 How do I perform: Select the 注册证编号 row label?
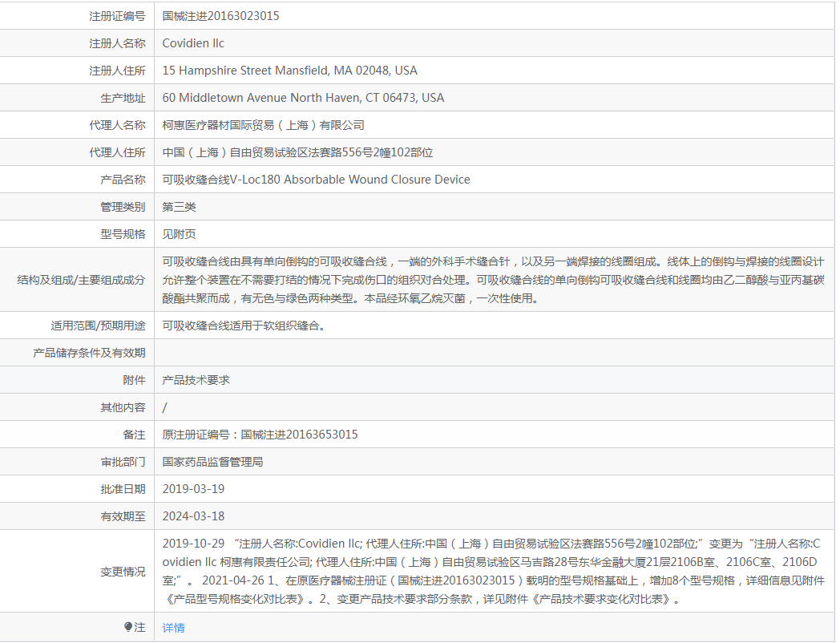(x=117, y=16)
